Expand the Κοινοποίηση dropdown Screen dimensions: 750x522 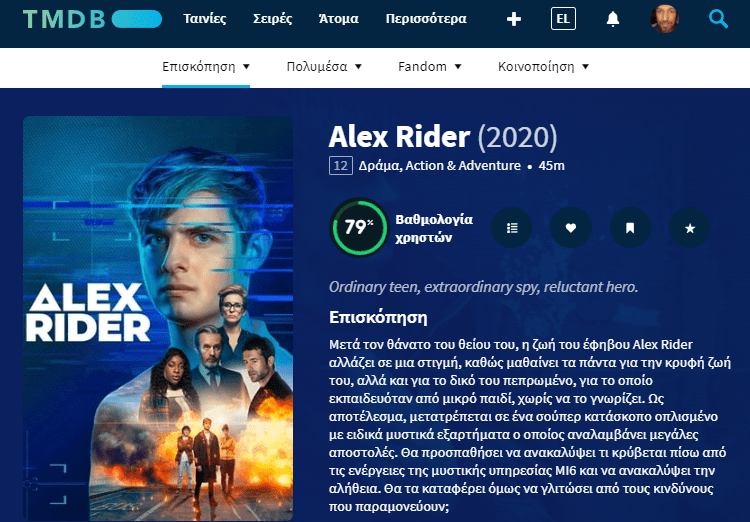543,67
